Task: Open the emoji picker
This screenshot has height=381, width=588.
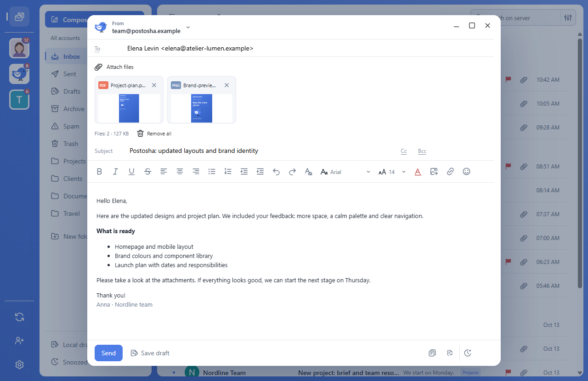Action: click(466, 172)
